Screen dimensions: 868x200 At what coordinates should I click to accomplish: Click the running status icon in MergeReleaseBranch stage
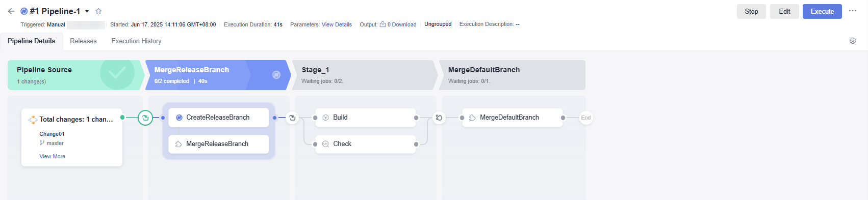(276, 75)
